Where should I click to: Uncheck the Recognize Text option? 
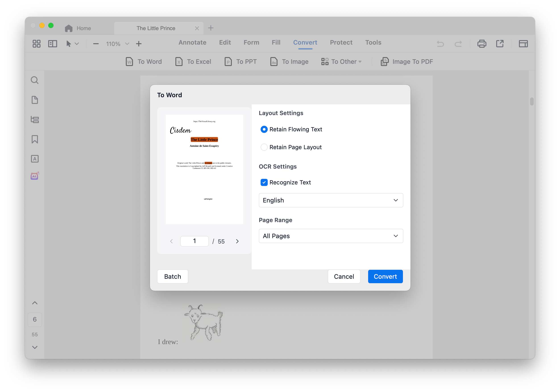(264, 182)
